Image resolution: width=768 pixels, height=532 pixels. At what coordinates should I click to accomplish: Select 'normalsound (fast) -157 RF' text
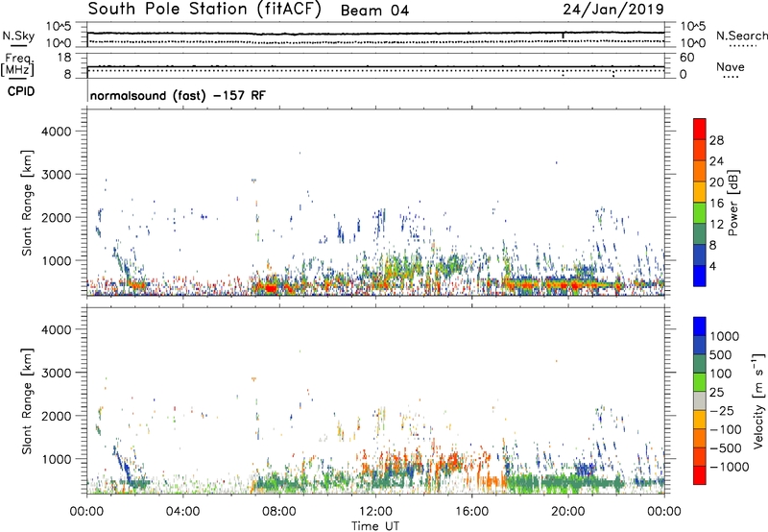178,95
